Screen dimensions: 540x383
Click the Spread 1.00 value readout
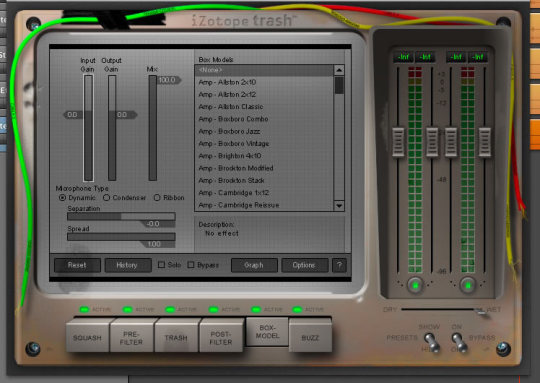pyautogui.click(x=157, y=244)
